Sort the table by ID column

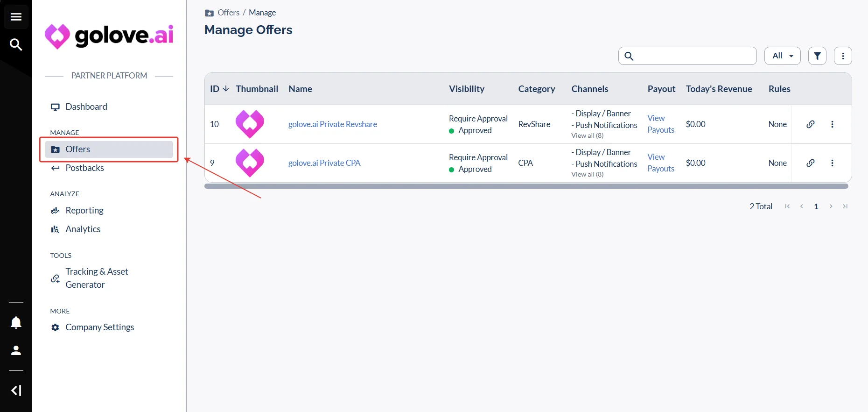click(x=219, y=89)
